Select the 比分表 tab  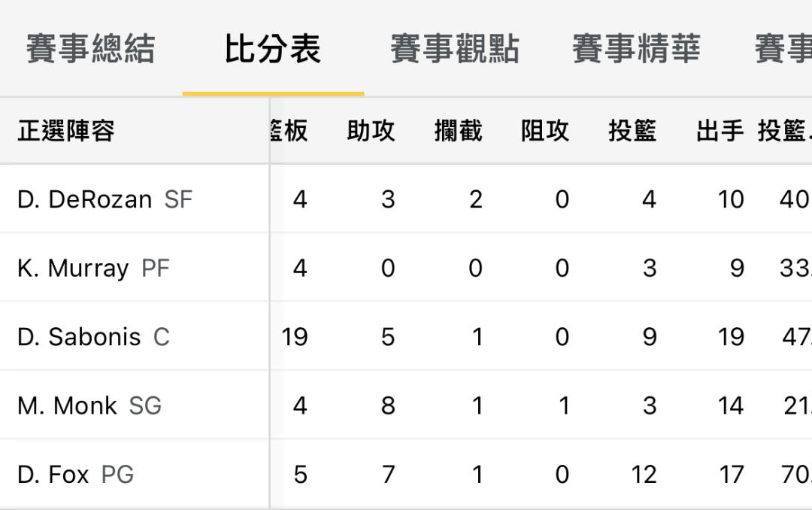pyautogui.click(x=273, y=49)
